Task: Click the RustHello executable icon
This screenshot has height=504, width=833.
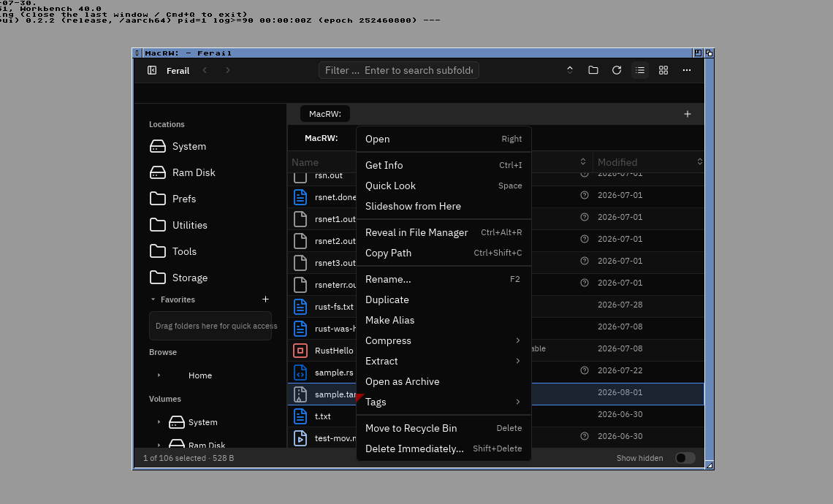Action: (300, 351)
